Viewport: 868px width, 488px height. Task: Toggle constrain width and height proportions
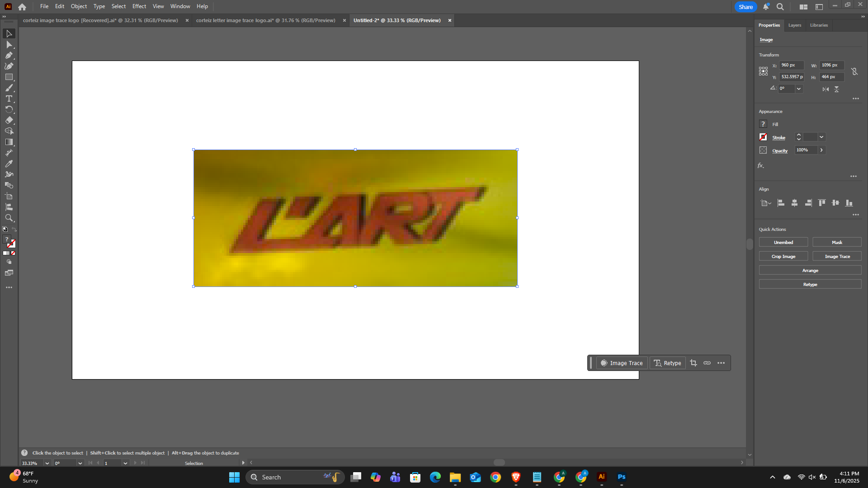click(x=854, y=71)
